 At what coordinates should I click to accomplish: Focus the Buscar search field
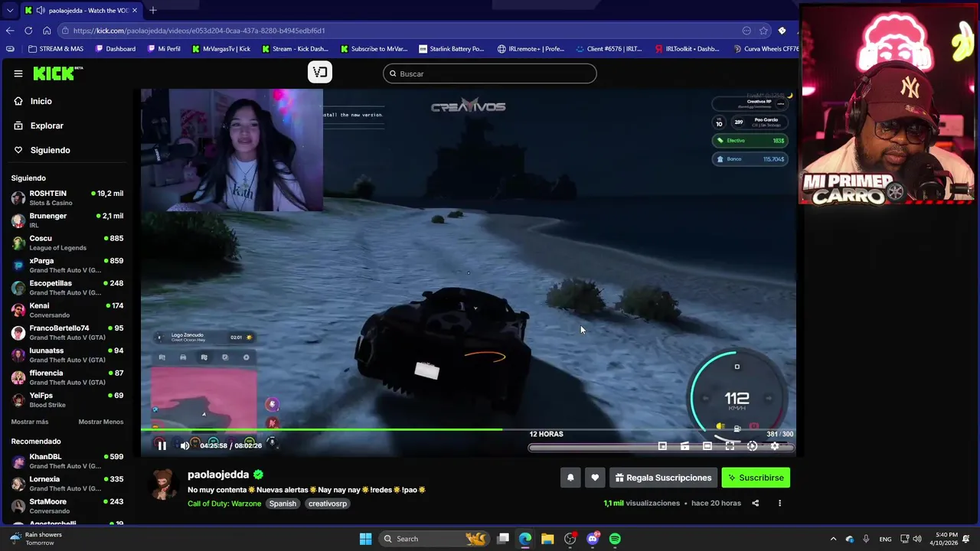point(490,73)
